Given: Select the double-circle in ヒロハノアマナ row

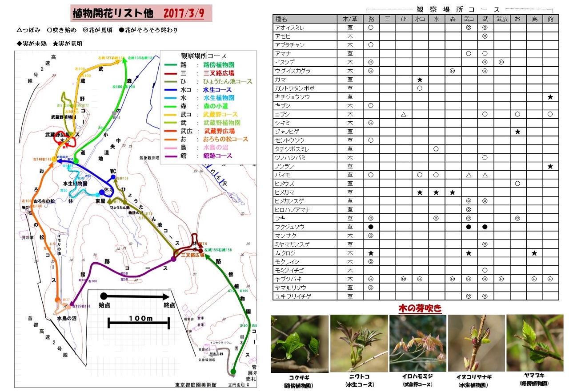Looking at the screenshot, I should 469,209.
